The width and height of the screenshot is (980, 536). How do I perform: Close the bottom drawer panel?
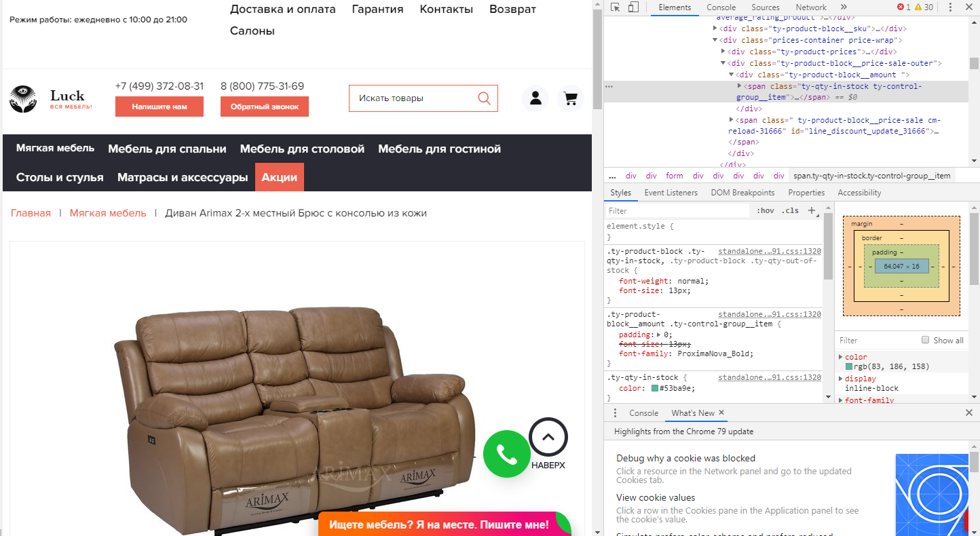pos(969,413)
